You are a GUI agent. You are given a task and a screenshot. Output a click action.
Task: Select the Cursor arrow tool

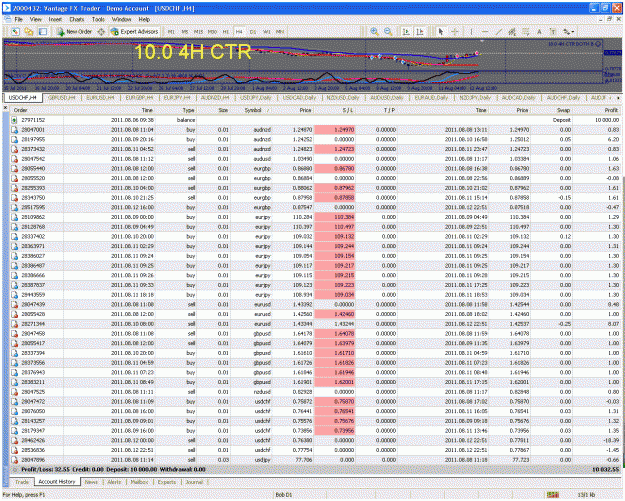coord(441,31)
